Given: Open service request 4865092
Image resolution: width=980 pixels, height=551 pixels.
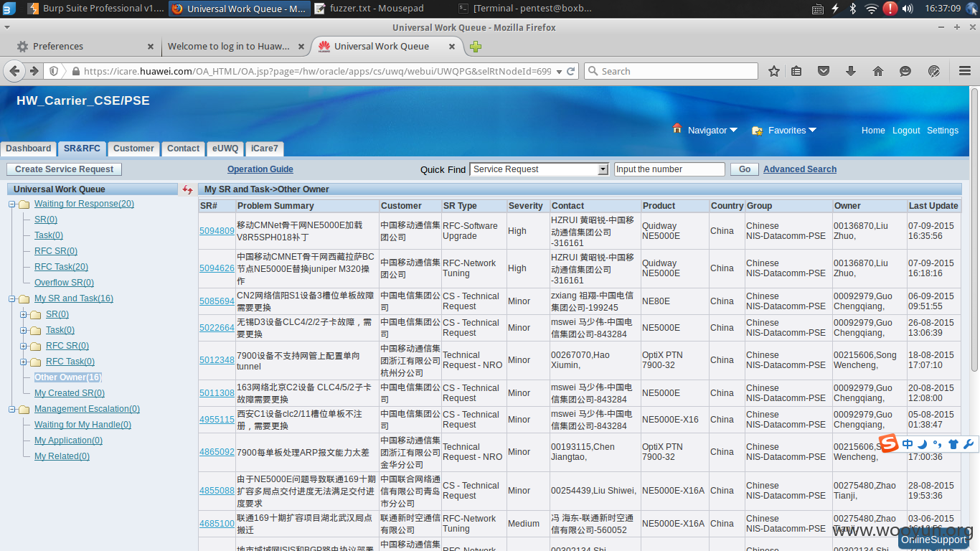Looking at the screenshot, I should [x=217, y=452].
